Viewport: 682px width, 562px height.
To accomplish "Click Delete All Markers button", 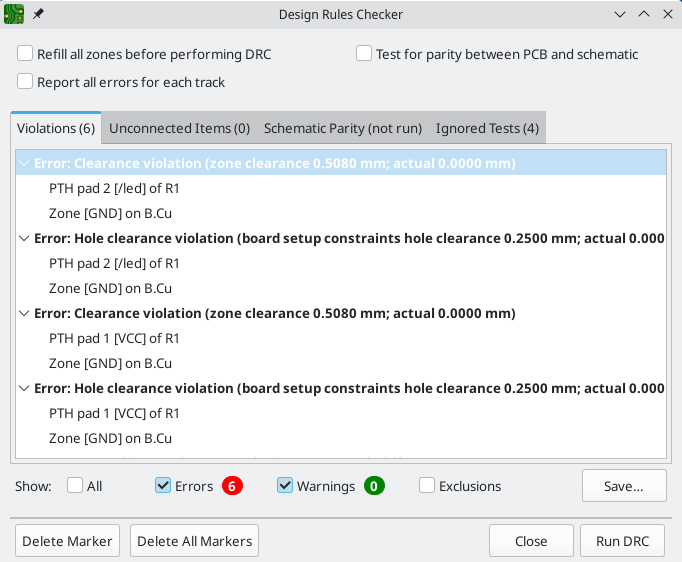I will tap(195, 541).
